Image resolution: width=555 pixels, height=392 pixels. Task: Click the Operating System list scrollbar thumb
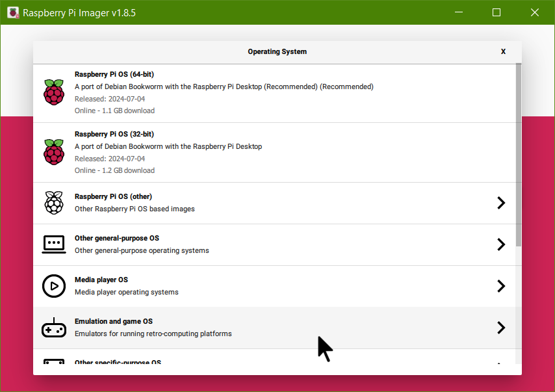coord(518,155)
